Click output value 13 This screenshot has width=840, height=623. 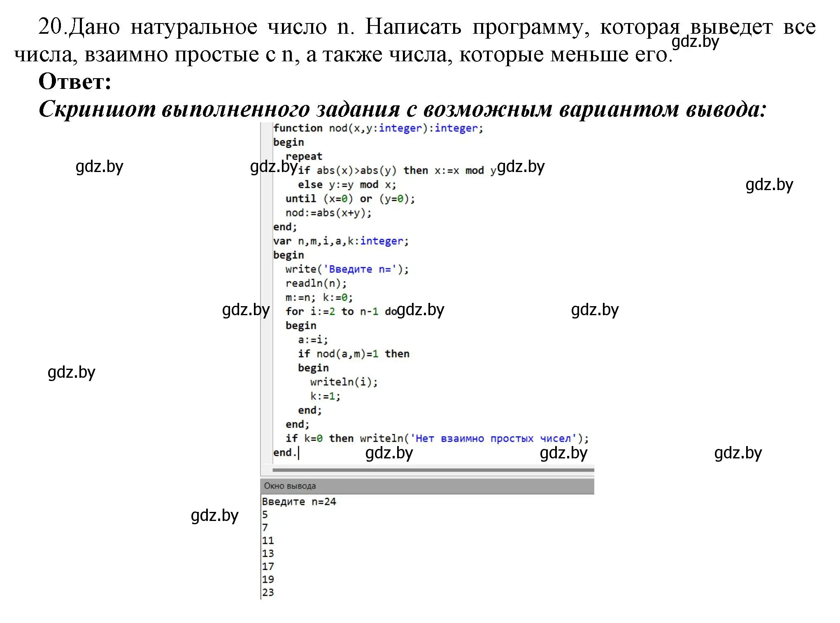tap(268, 553)
